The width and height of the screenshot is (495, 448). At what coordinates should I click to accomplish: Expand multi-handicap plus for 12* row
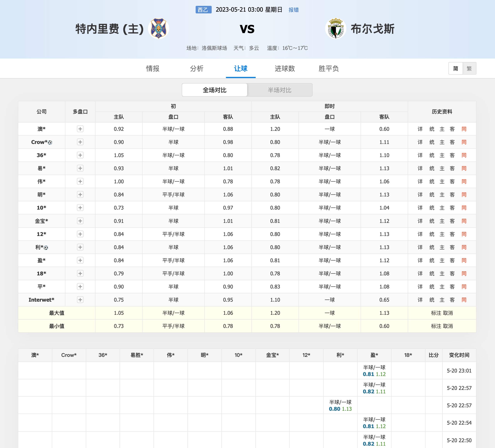pyautogui.click(x=80, y=234)
